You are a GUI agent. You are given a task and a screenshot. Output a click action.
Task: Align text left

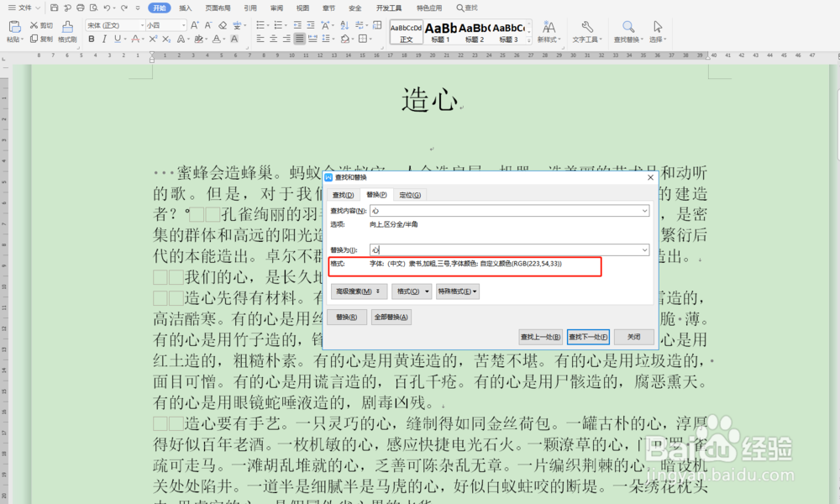[260, 39]
